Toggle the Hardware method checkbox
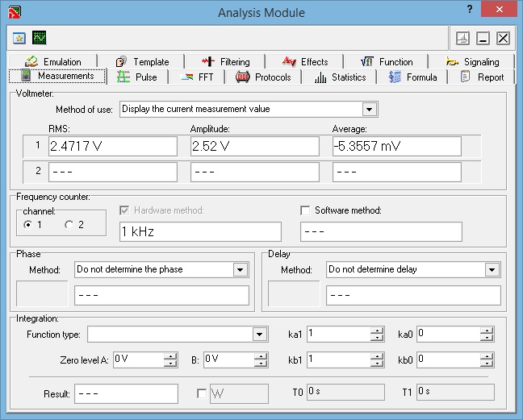 (124, 210)
